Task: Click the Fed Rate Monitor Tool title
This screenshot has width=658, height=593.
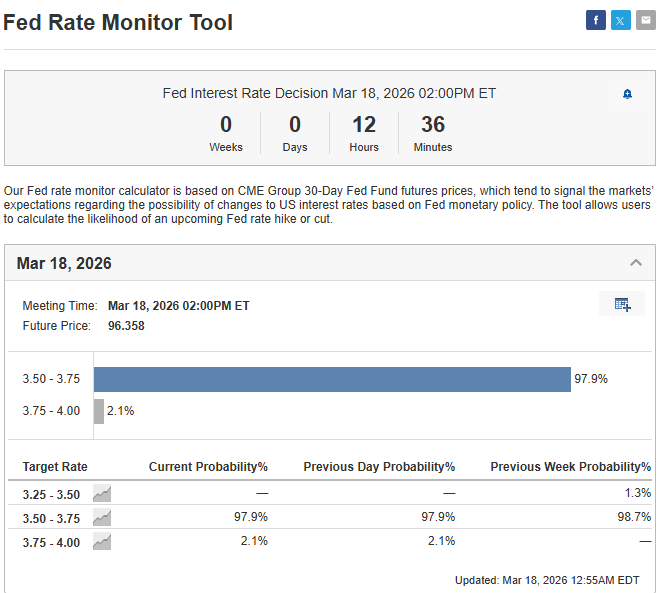Action: pyautogui.click(x=118, y=22)
